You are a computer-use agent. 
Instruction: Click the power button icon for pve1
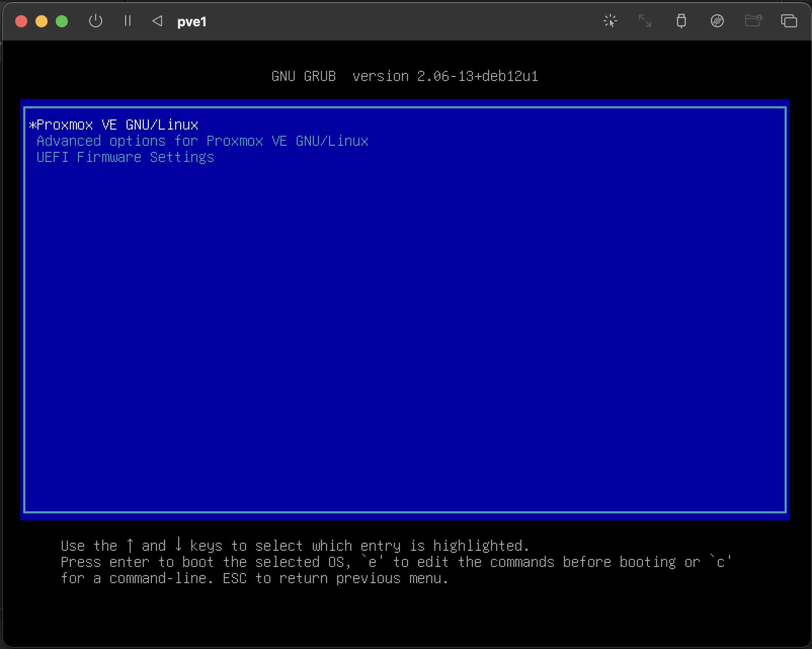tap(96, 21)
